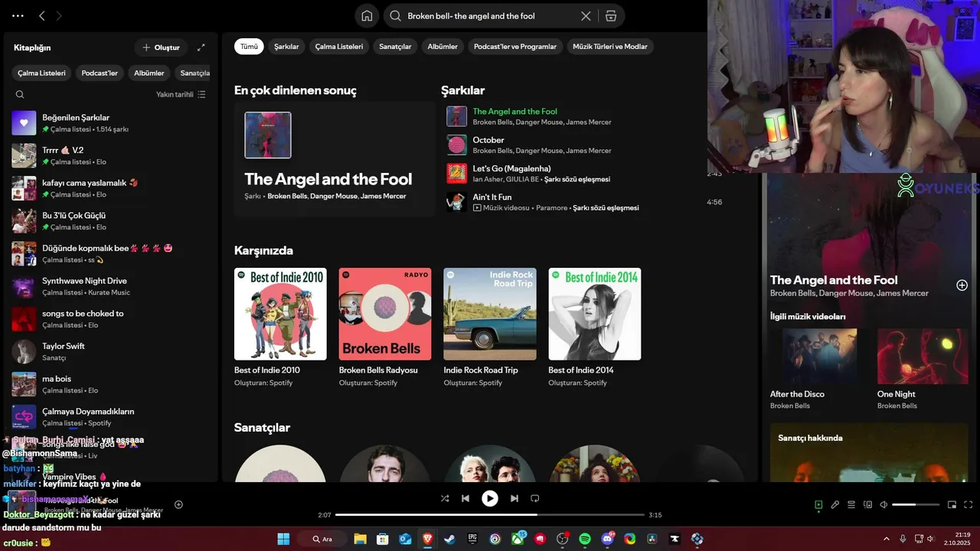Viewport: 980px width, 551px height.
Task: Switch to Çalma Listeleri results tab
Action: pyautogui.click(x=339, y=47)
